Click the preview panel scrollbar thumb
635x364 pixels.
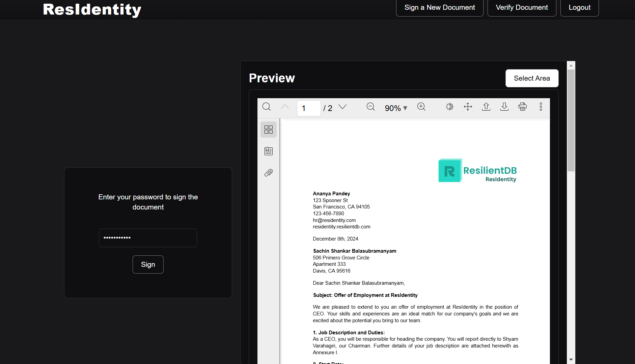571,120
